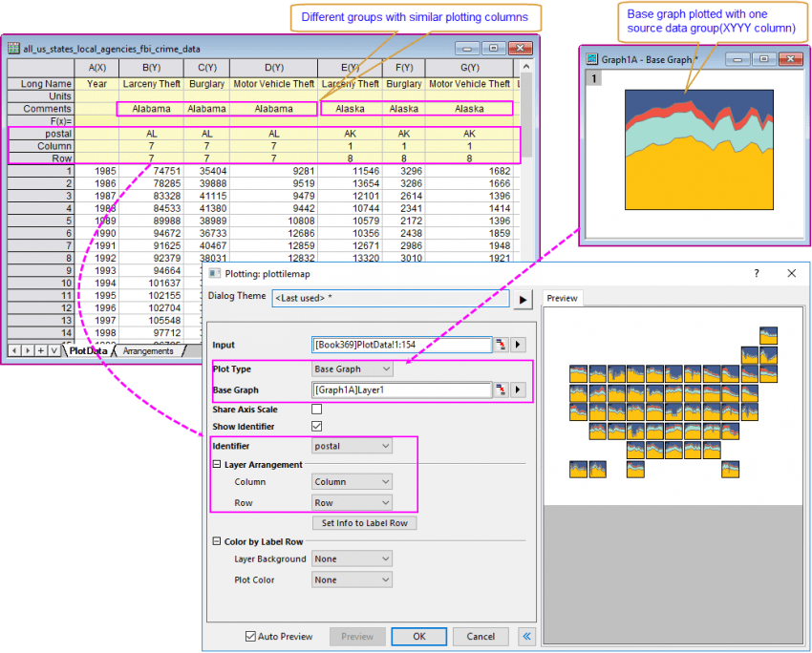Click the top-right tile in map preview

(768, 335)
